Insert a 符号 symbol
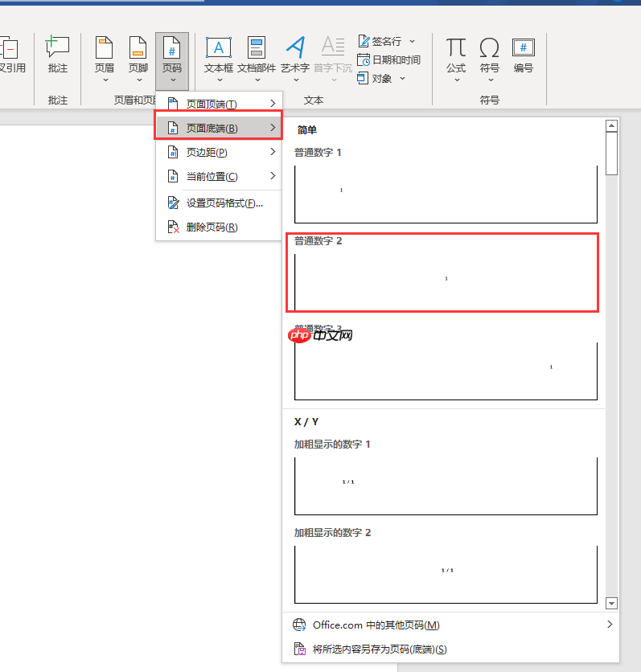The image size is (641, 672). click(489, 59)
